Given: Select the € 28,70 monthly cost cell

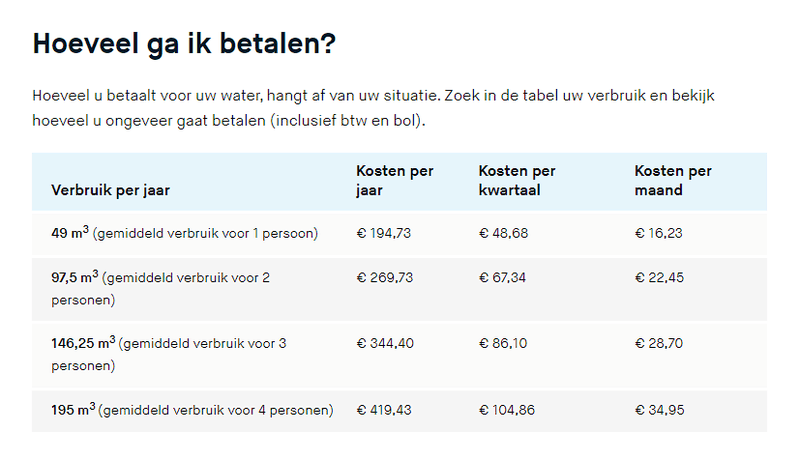Looking at the screenshot, I should [660, 343].
